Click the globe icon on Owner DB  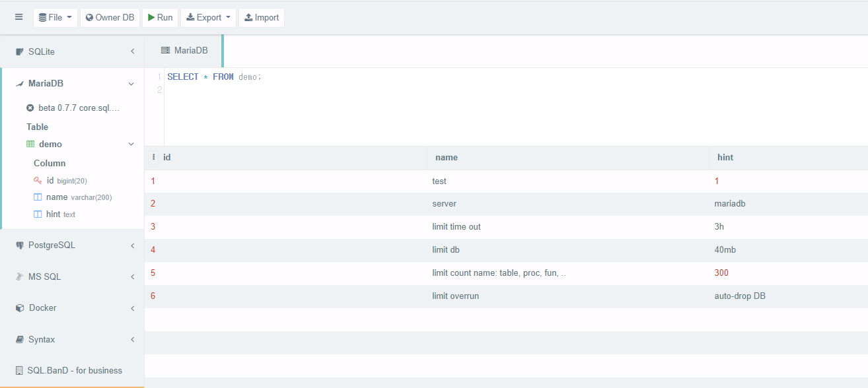[89, 18]
